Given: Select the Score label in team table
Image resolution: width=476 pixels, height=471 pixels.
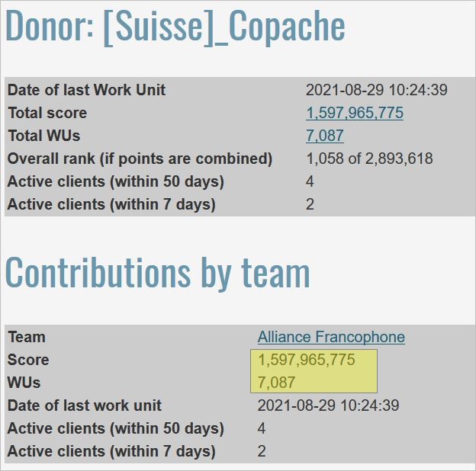Looking at the screenshot, I should point(28,360).
